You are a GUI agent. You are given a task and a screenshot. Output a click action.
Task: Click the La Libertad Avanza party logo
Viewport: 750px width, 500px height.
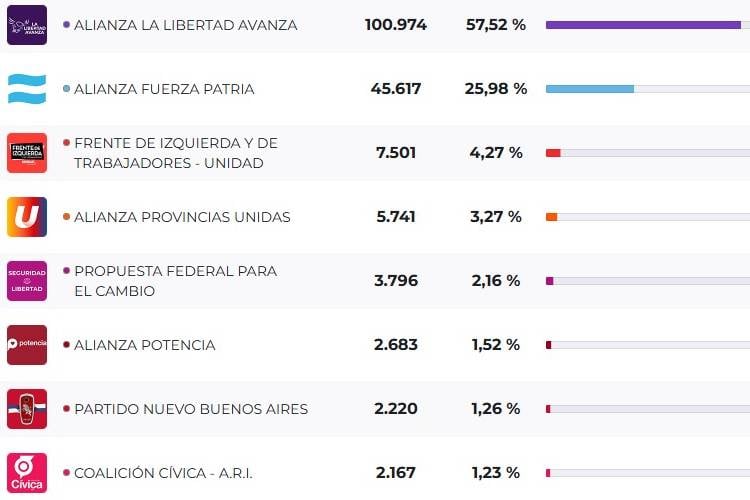click(x=27, y=25)
